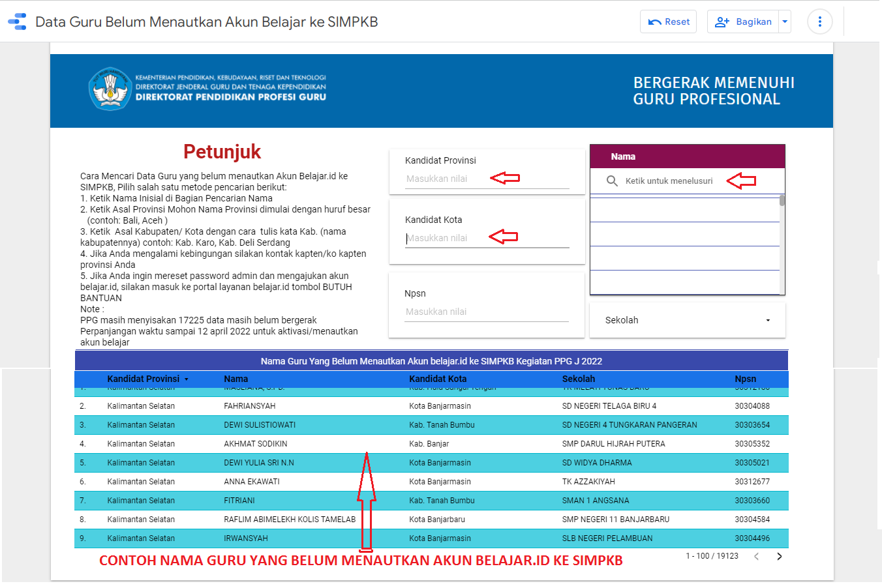Focus the Npsn input field
882x588 pixels.
[487, 312]
